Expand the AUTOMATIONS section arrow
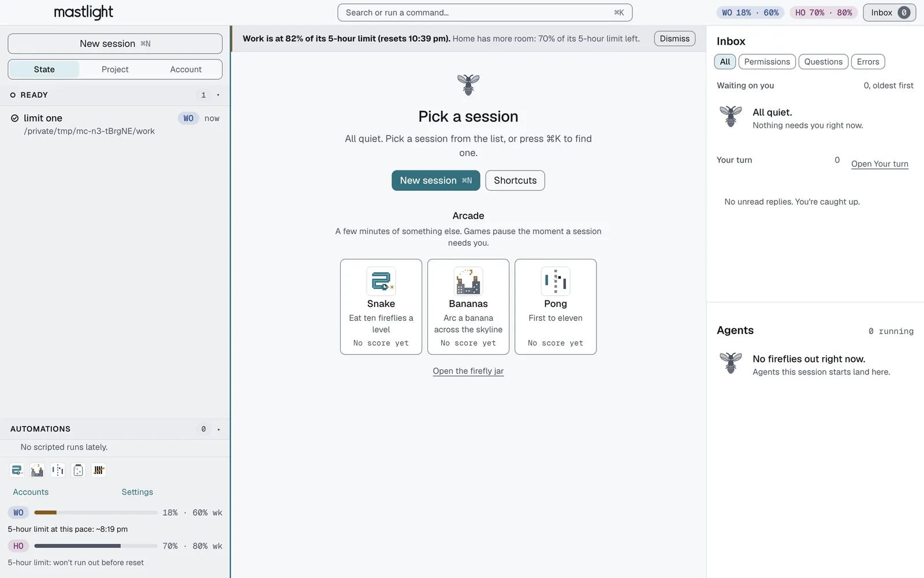Screen dimensions: 924x578 pyautogui.click(x=218, y=429)
